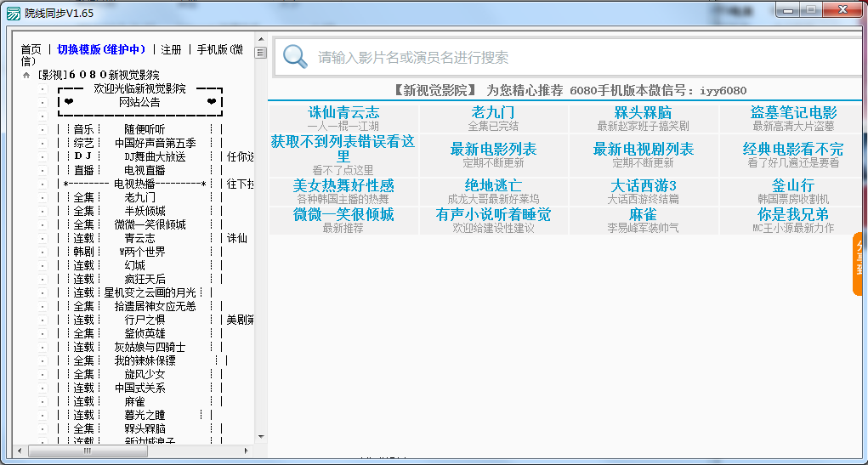Click the orange 分享 side tab
This screenshot has width=868, height=465.
coord(859,264)
